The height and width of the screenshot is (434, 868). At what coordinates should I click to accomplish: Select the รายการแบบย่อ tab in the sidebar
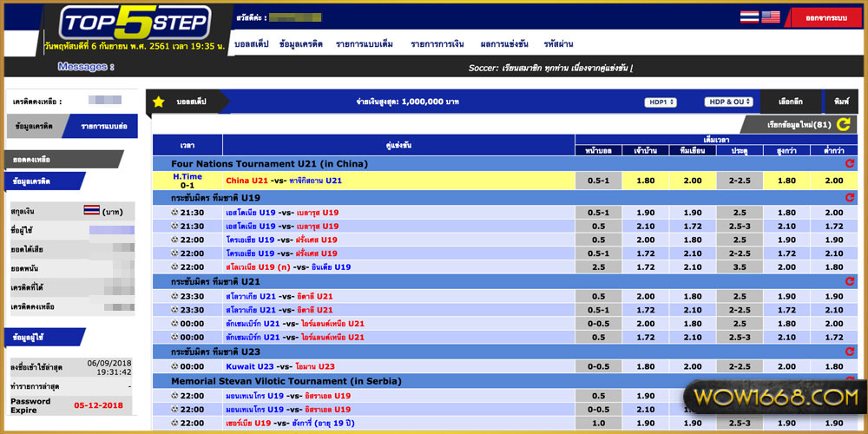(x=104, y=126)
